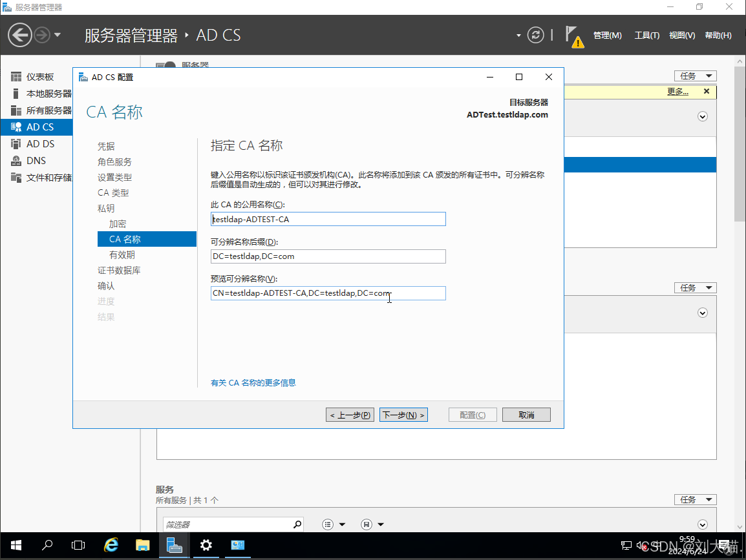The image size is (746, 560).
Task: Click the main window vertical scrollbar
Action: point(740,145)
